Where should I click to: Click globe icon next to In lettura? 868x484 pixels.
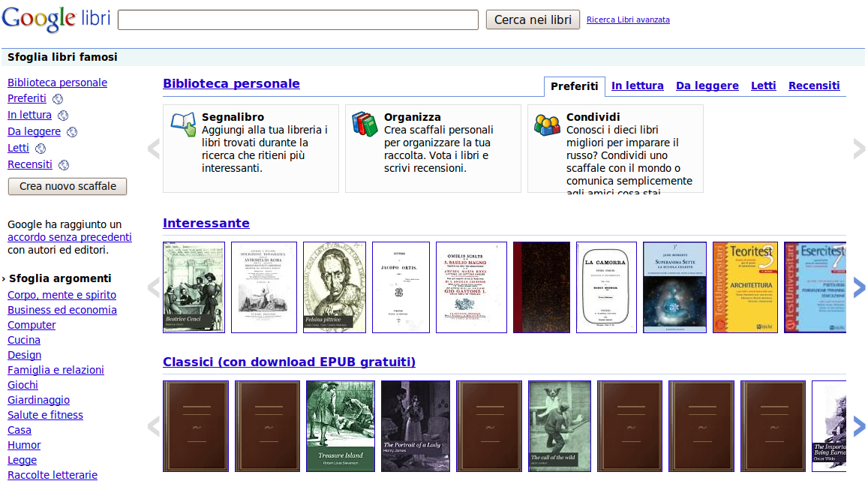pos(63,116)
